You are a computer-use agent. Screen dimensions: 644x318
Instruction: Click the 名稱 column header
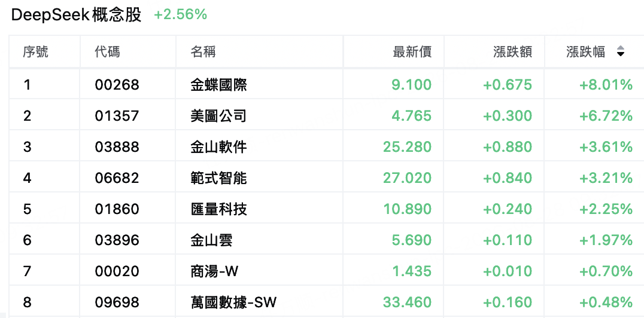[x=203, y=51]
